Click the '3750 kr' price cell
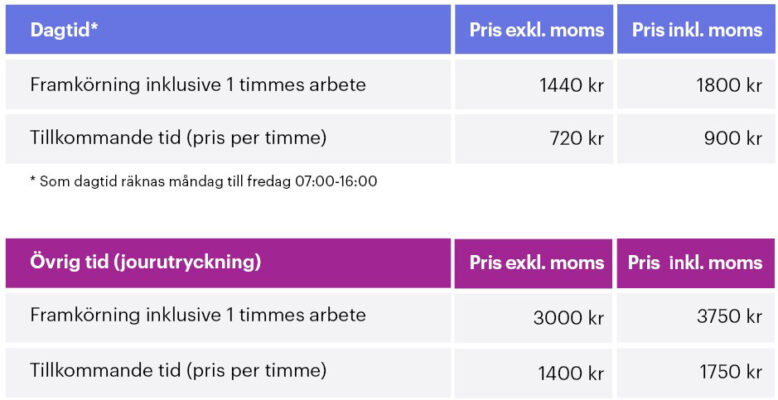Image resolution: width=778 pixels, height=400 pixels. tap(727, 318)
